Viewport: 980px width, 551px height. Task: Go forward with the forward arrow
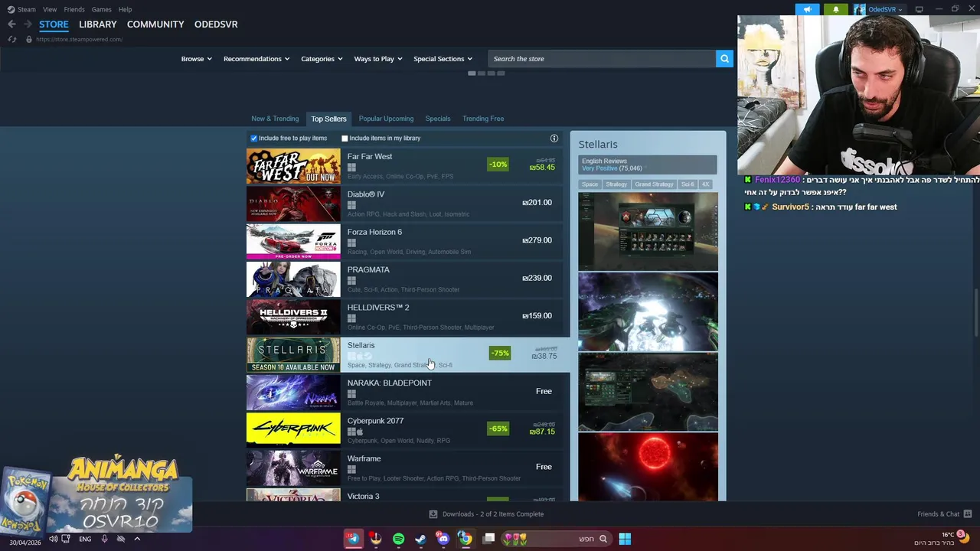coord(28,24)
